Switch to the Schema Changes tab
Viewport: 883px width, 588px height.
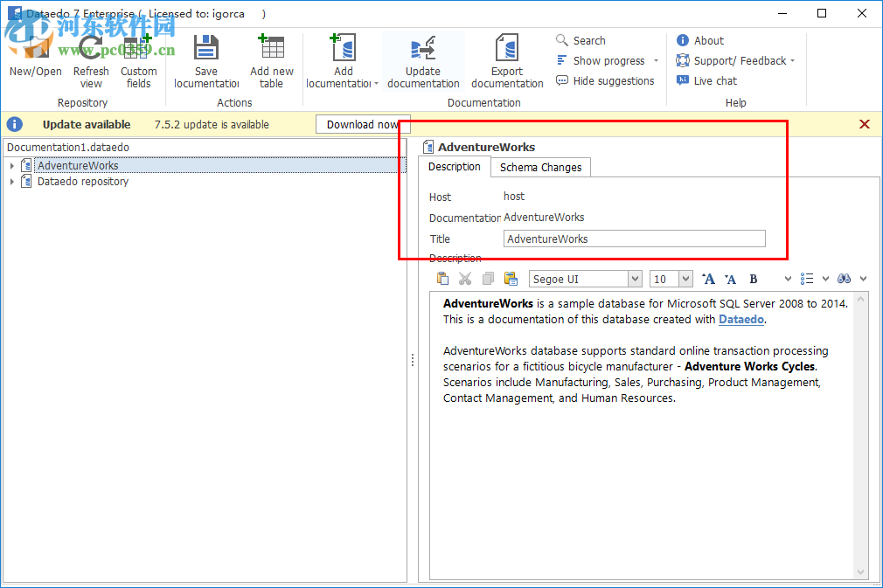coord(540,167)
